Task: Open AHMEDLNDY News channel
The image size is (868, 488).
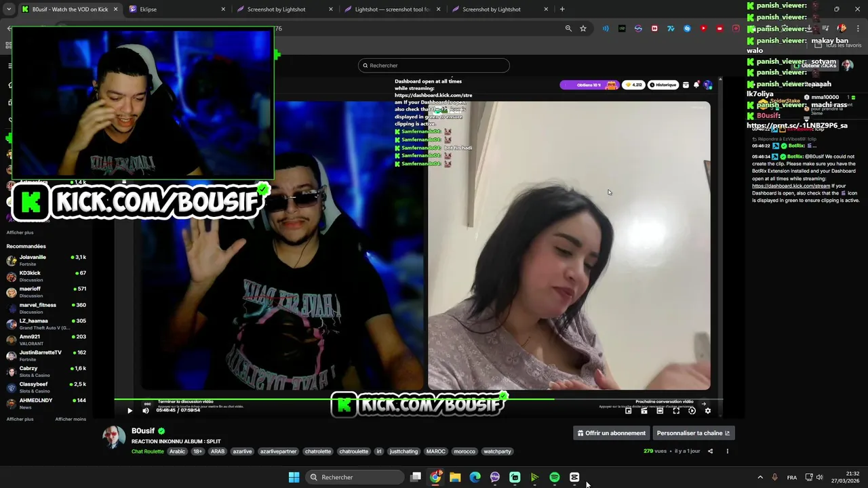Action: 46,403
